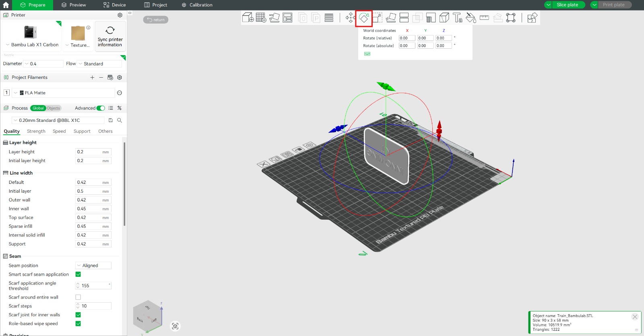Select the Move tool in toolbar
This screenshot has height=336, width=644.
click(350, 18)
